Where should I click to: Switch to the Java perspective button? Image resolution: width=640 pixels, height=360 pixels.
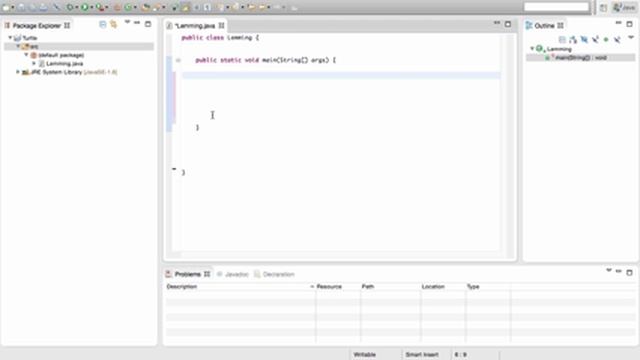pyautogui.click(x=624, y=7)
